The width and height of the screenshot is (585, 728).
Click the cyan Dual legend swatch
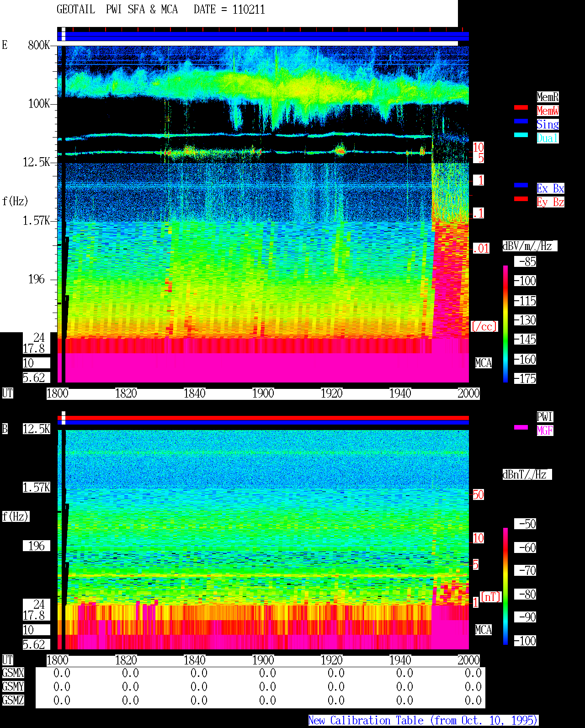521,135
